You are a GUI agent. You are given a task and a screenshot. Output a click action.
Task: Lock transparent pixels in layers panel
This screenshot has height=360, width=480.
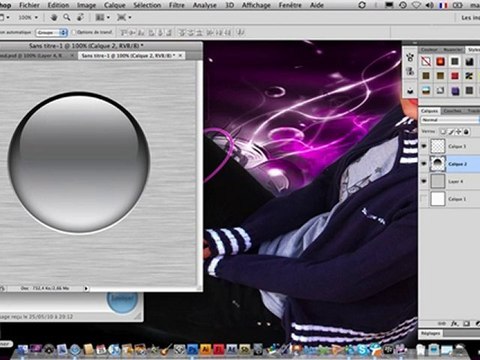click(443, 132)
